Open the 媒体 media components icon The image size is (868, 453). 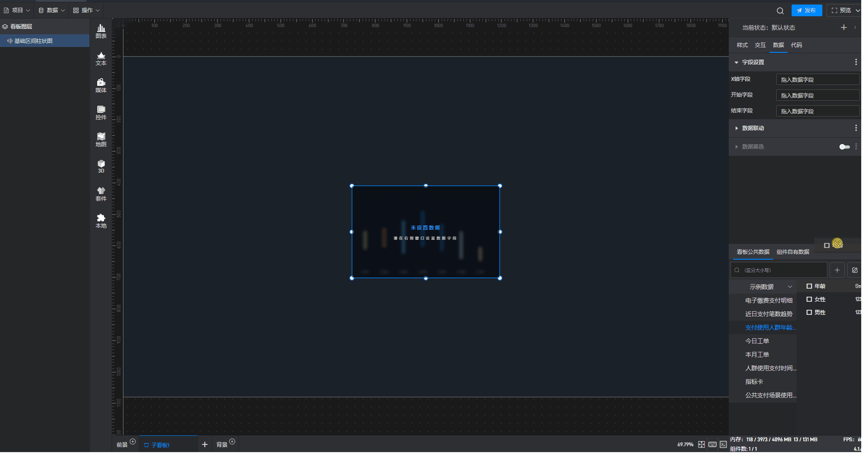[101, 85]
